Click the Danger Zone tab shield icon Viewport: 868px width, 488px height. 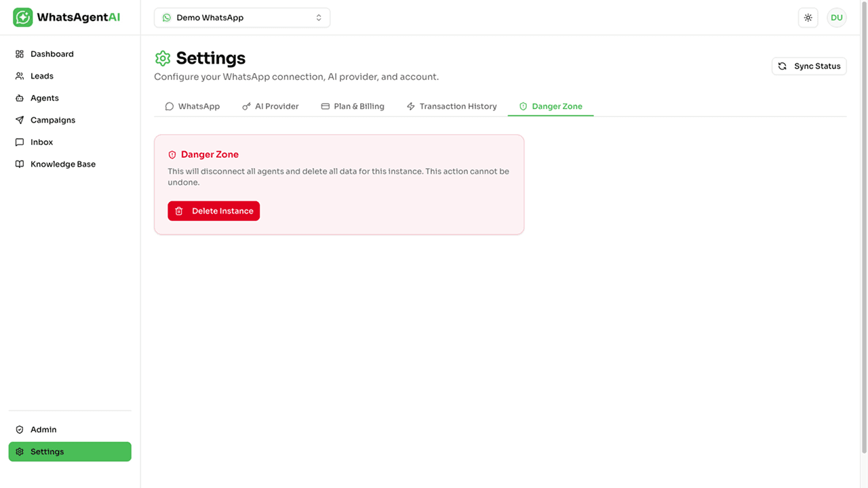(524, 106)
